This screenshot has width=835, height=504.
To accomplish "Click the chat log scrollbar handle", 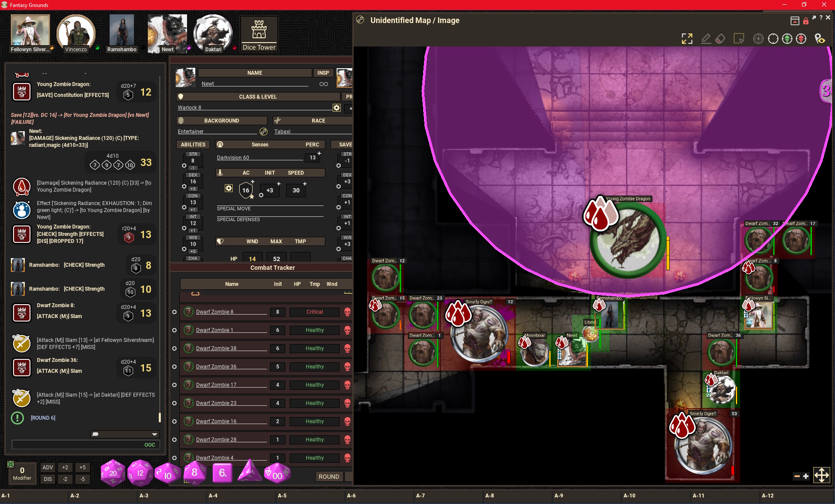I will 160,418.
